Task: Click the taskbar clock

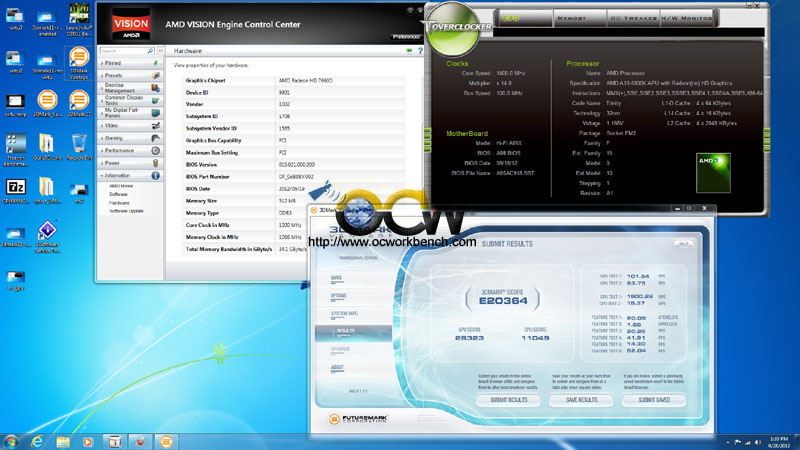Action: coord(779,442)
